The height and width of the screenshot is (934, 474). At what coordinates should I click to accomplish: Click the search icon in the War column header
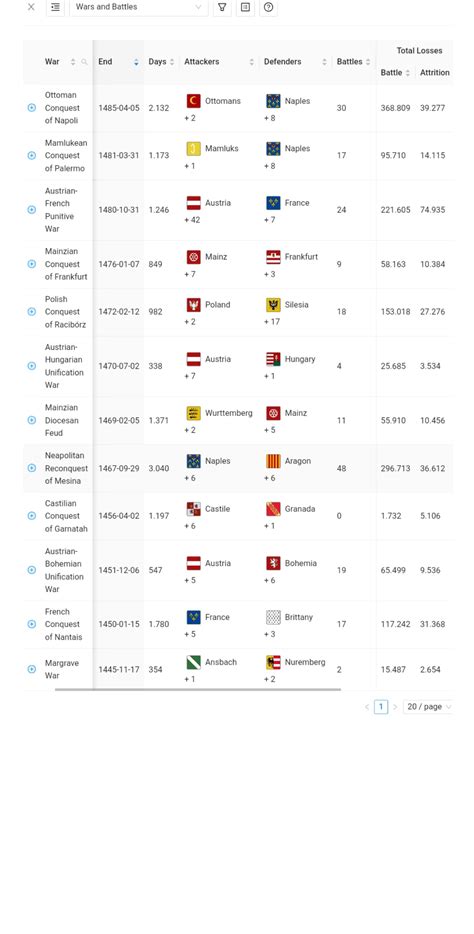click(85, 62)
